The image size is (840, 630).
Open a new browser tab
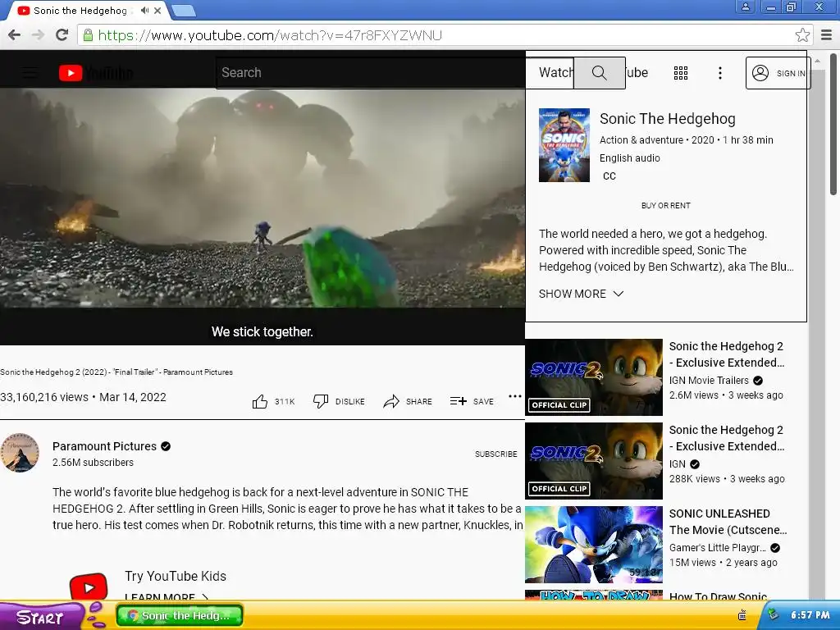[x=184, y=11]
